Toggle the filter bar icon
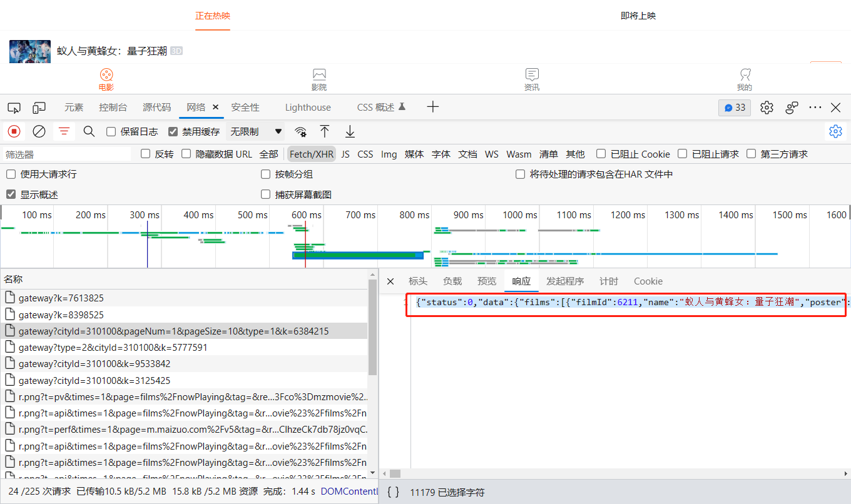The height and width of the screenshot is (504, 851). tap(64, 131)
